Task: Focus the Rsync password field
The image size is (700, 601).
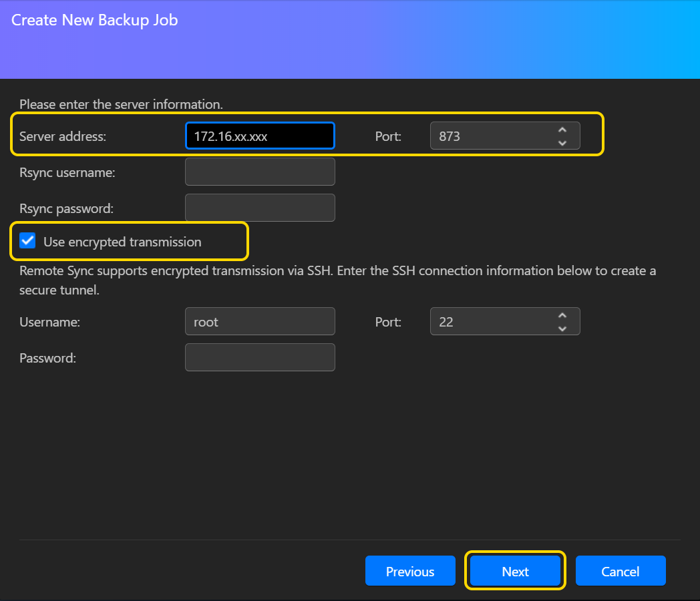Action: pos(260,208)
